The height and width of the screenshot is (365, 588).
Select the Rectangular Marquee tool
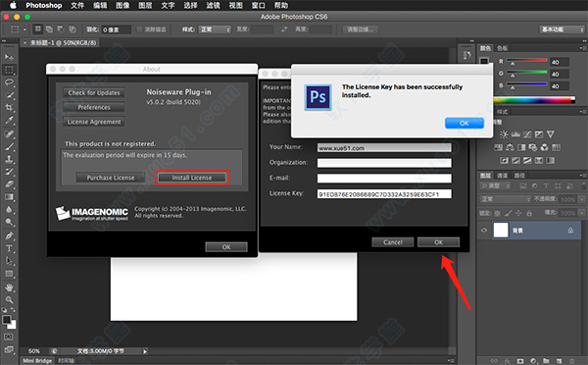coord(9,70)
